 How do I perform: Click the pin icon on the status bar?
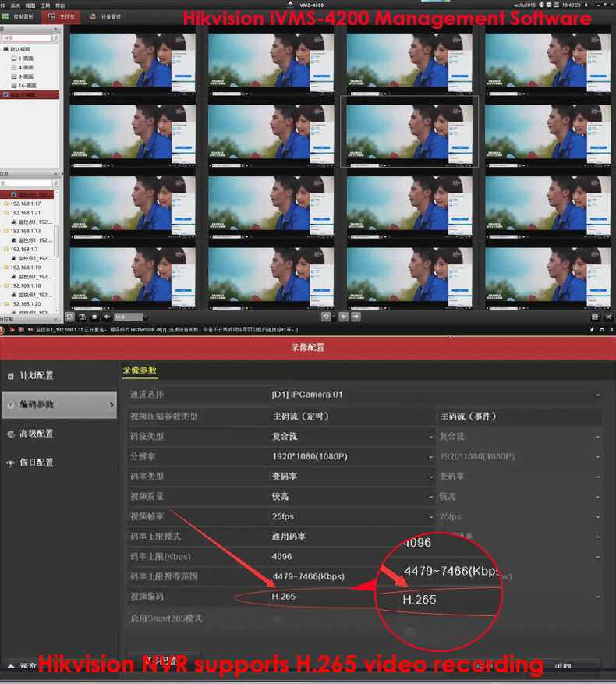click(592, 330)
